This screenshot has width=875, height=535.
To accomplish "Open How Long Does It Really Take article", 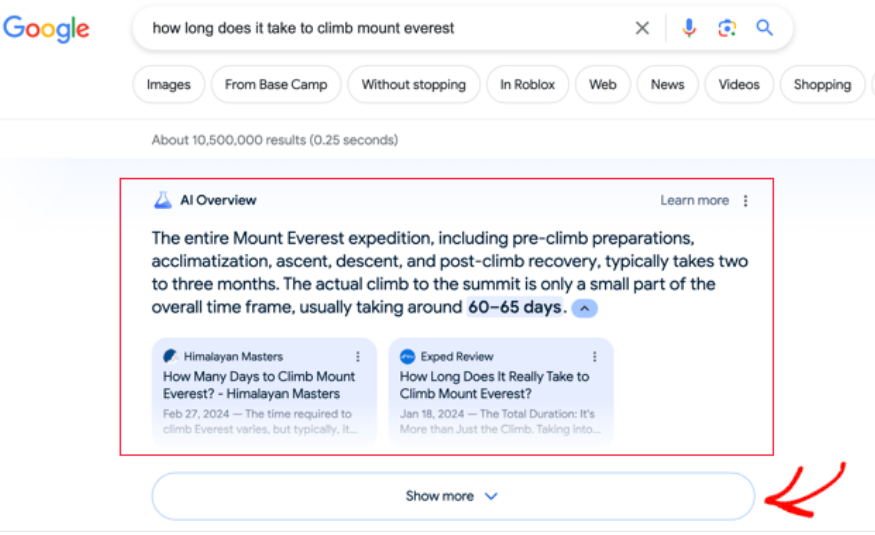I will tap(494, 385).
